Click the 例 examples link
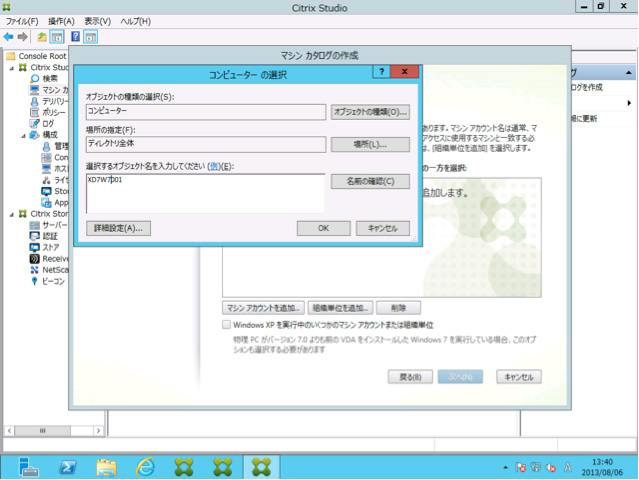This screenshot has height=480, width=639. [x=214, y=166]
